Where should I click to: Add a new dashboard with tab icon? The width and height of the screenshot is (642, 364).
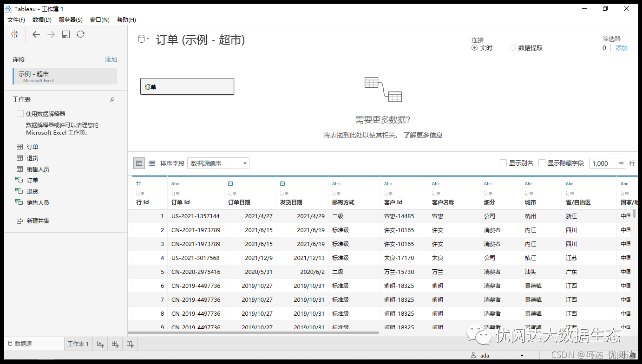(x=115, y=344)
